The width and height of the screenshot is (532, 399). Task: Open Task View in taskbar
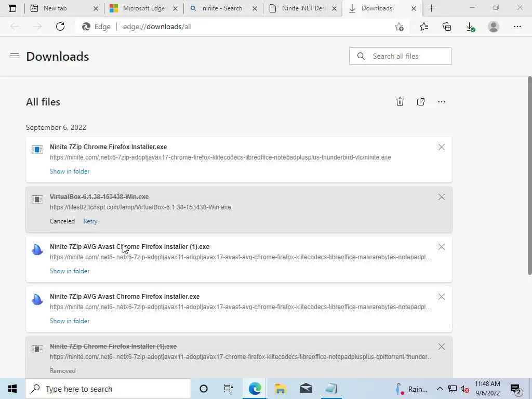pyautogui.click(x=229, y=389)
